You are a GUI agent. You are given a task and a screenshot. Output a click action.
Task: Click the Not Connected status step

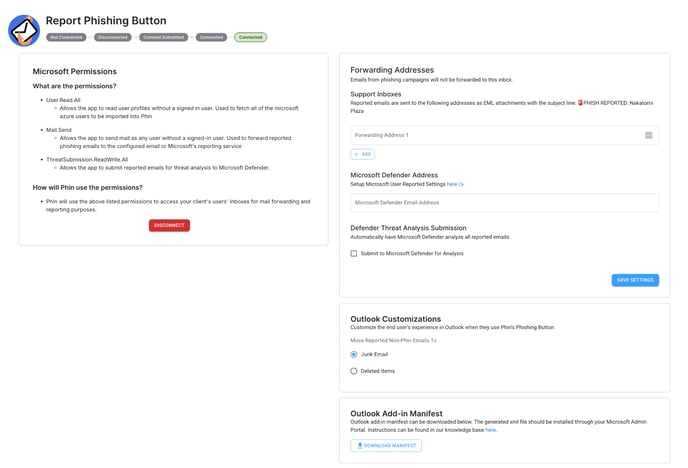click(x=65, y=37)
